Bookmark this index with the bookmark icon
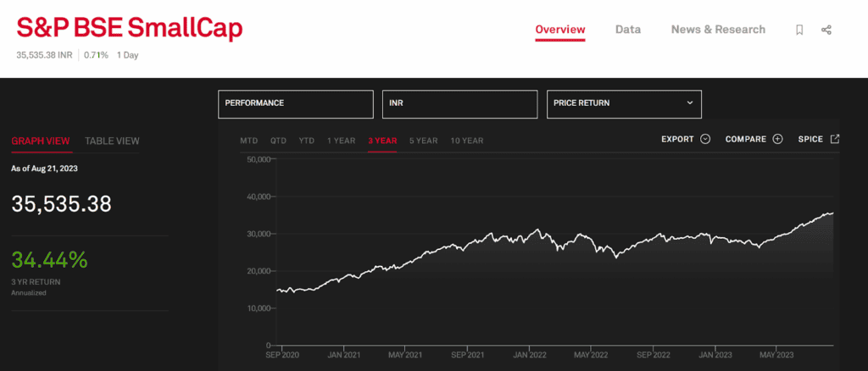The width and height of the screenshot is (868, 371). 799,30
